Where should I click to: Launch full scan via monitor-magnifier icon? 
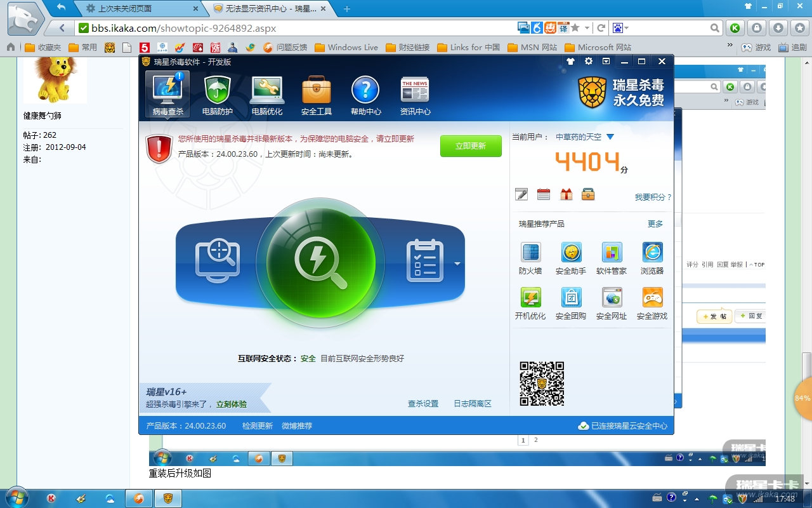click(x=218, y=261)
